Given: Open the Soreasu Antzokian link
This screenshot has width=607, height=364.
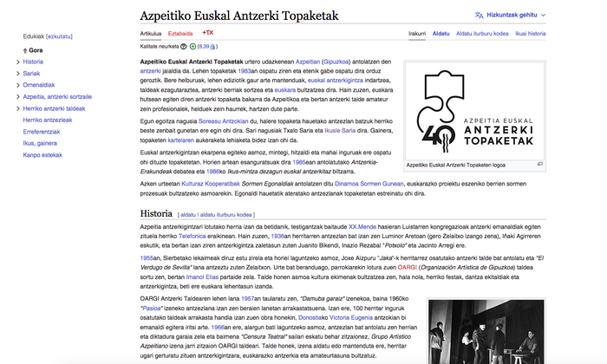Looking at the screenshot, I should tap(224, 121).
